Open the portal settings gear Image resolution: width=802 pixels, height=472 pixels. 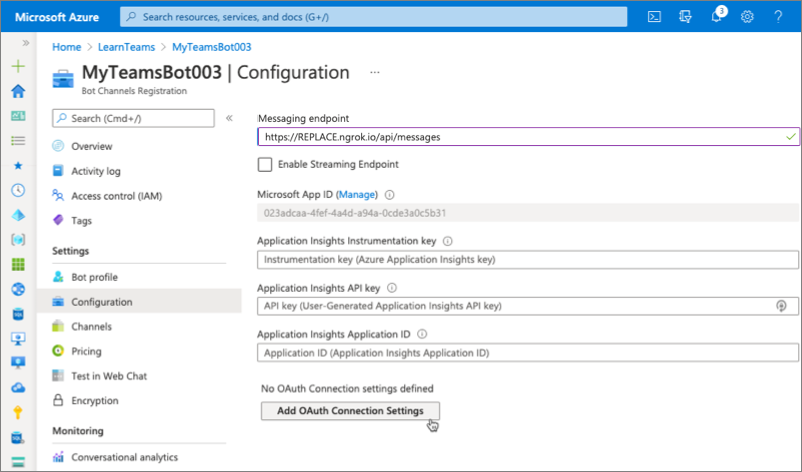[747, 17]
